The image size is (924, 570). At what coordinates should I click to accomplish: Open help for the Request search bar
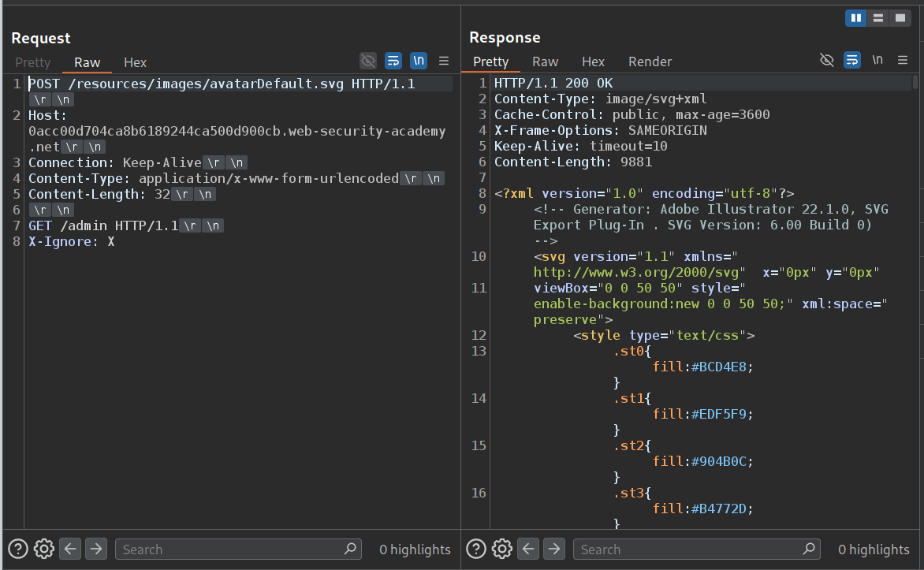18,549
